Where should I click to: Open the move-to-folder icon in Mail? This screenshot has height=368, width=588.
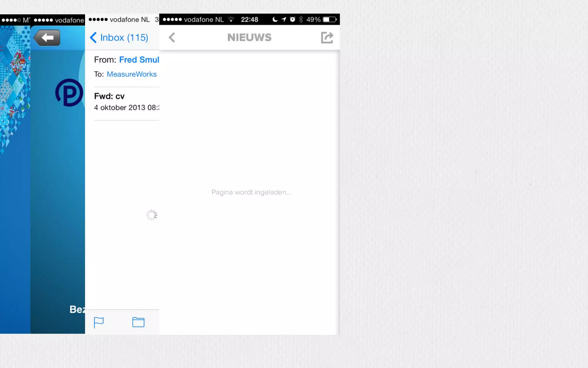[138, 322]
